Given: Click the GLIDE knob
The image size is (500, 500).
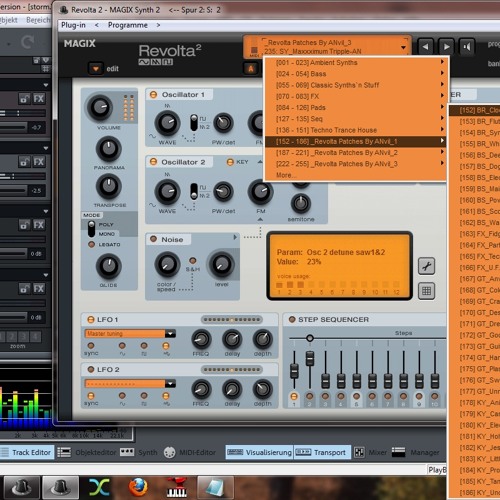Looking at the screenshot, I should (109, 266).
